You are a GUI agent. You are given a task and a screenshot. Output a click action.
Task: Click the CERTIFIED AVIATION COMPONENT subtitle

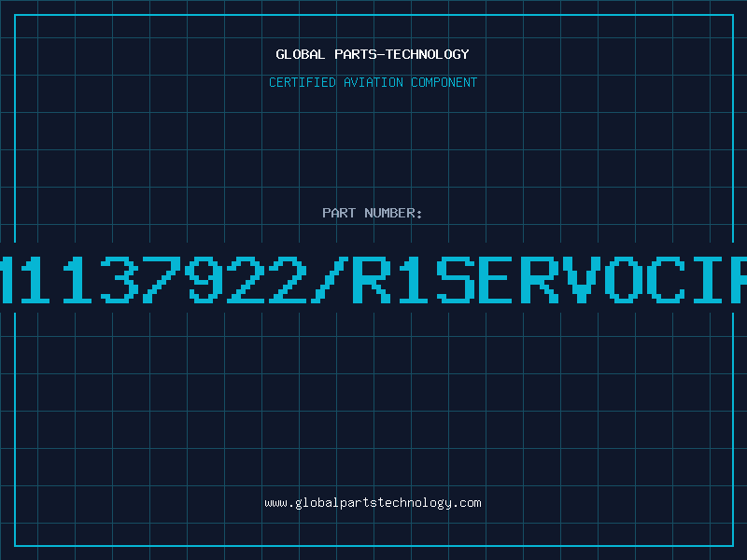373,82
